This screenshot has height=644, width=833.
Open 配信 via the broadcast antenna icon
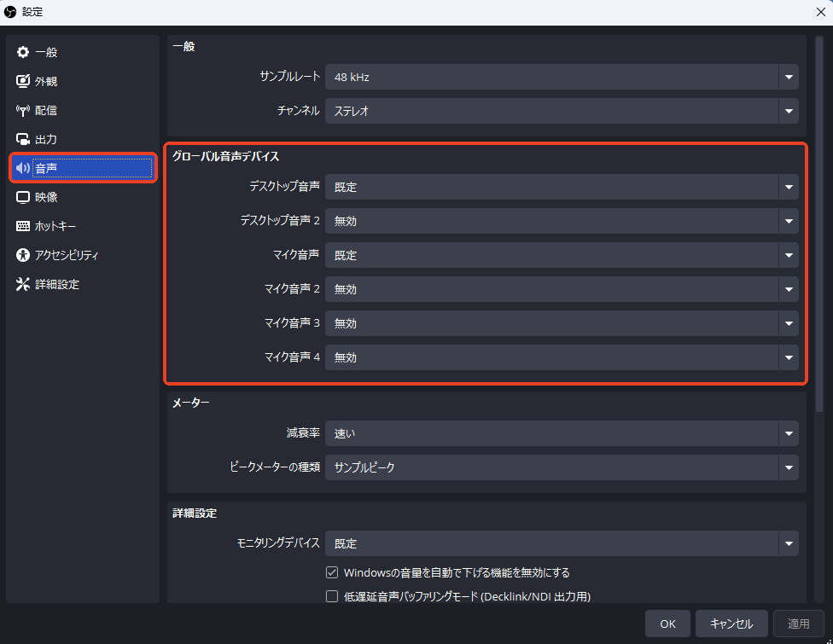pos(23,111)
